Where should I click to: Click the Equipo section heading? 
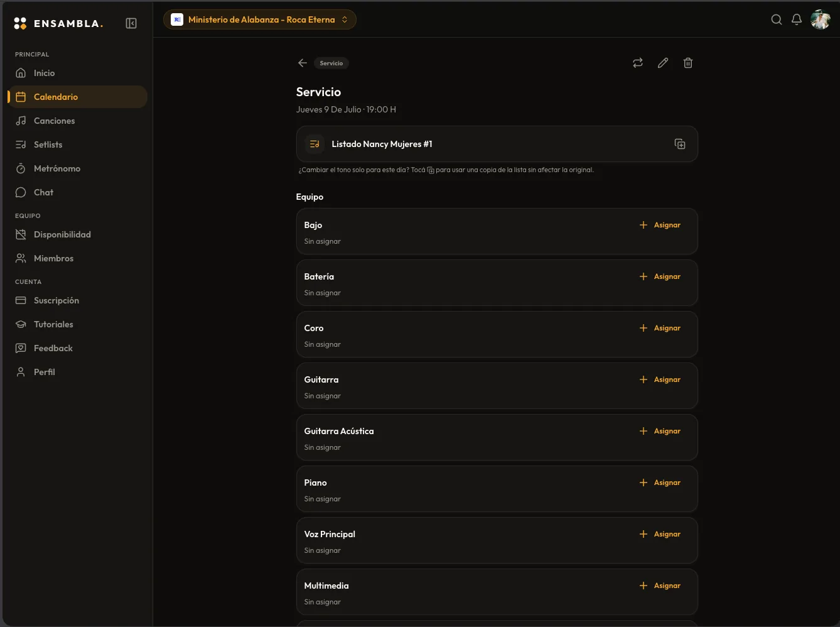point(310,197)
